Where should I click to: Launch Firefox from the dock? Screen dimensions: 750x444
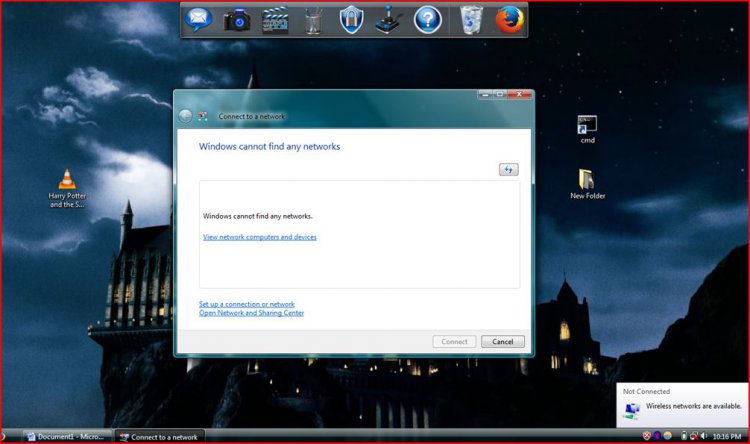[509, 20]
